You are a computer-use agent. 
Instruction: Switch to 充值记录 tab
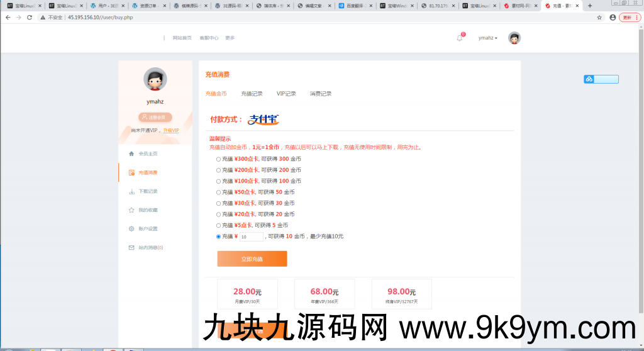pos(252,94)
